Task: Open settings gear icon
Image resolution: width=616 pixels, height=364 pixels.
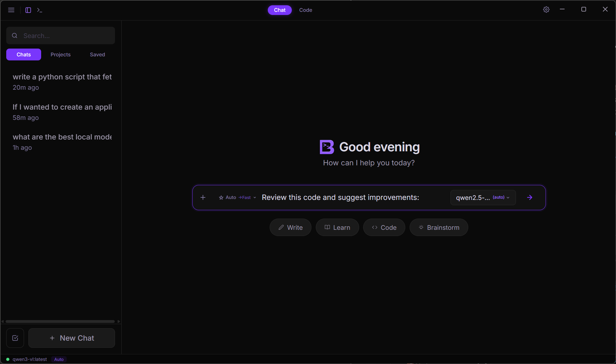Action: click(x=546, y=10)
